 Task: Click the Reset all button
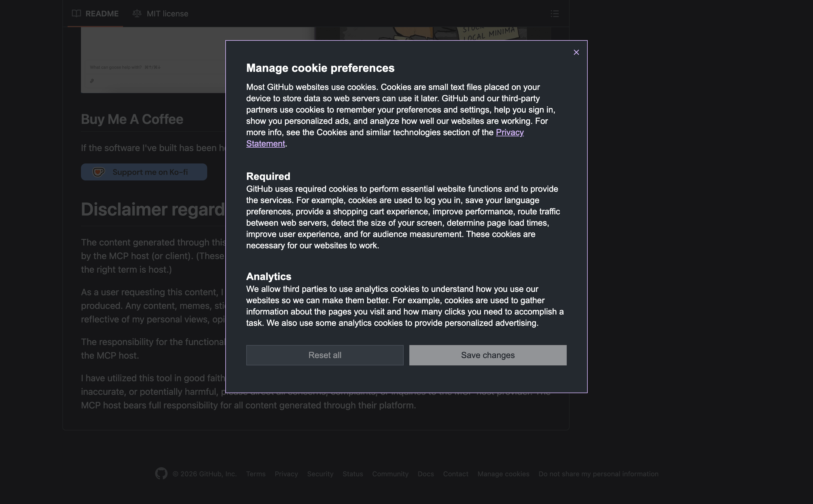pyautogui.click(x=325, y=355)
